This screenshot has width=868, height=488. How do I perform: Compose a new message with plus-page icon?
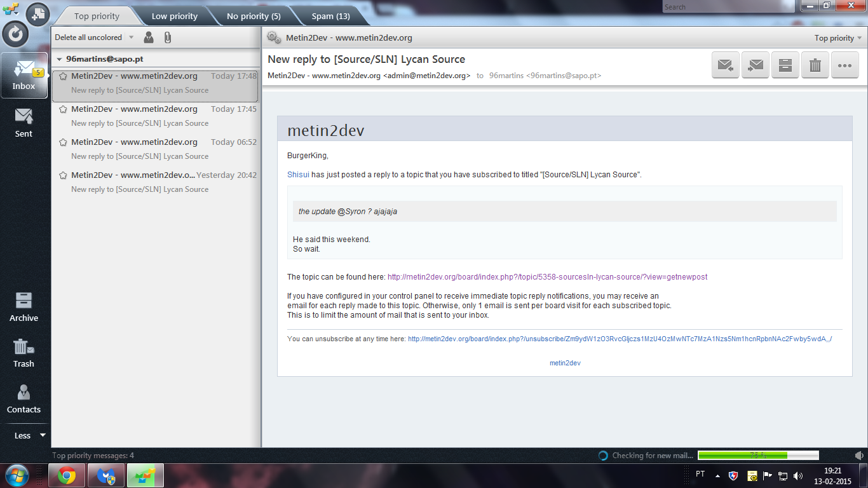(x=38, y=13)
